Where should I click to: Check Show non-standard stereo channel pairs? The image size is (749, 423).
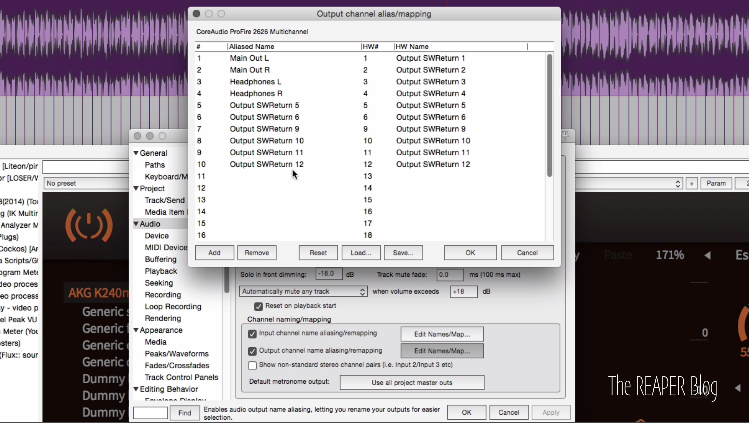[x=252, y=365]
